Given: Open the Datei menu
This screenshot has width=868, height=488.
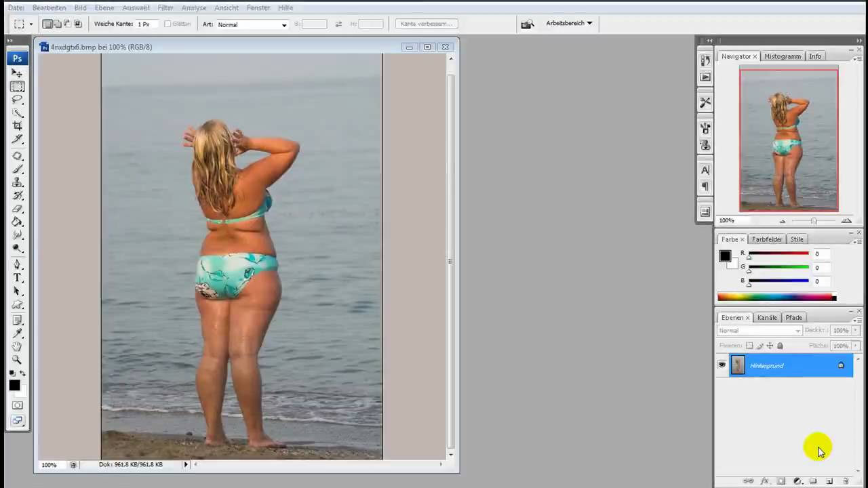Looking at the screenshot, I should click(16, 7).
